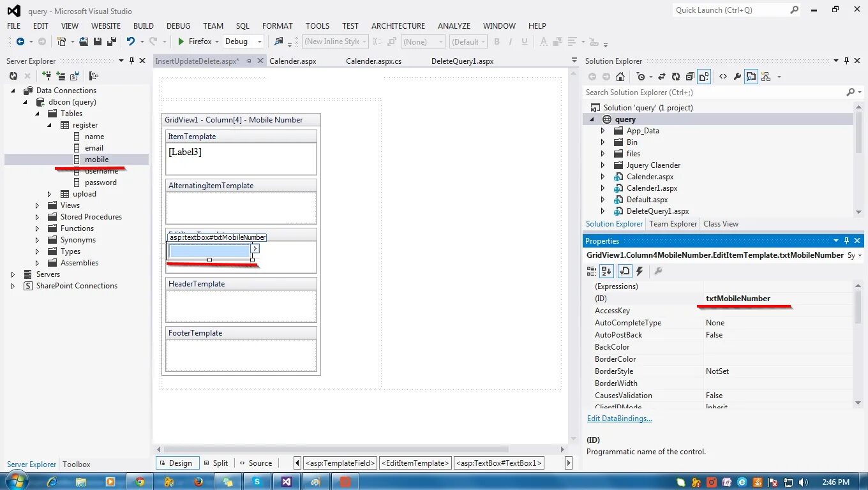Click the Quick Launch search icon
Viewport: 868px width, 490px height.
point(794,10)
